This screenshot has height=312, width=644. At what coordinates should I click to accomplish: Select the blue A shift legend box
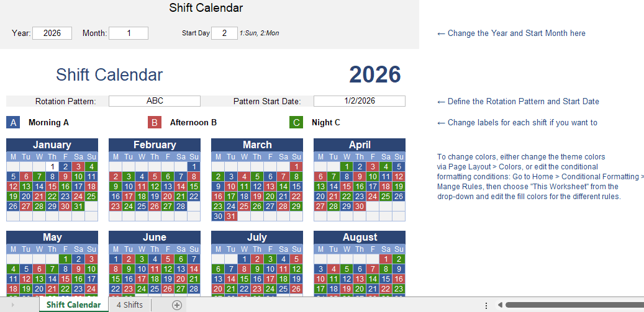pyautogui.click(x=13, y=123)
